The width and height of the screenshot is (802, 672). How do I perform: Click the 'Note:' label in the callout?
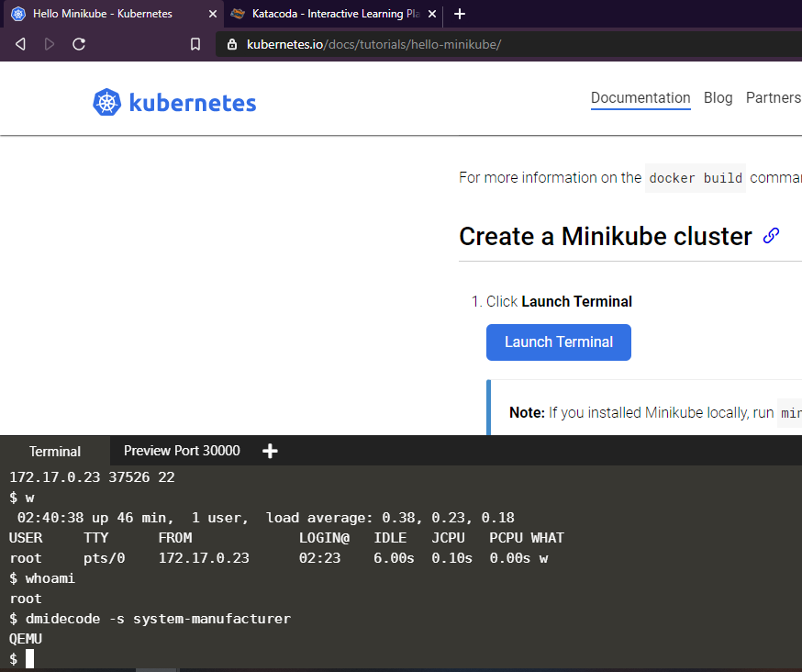(x=527, y=412)
